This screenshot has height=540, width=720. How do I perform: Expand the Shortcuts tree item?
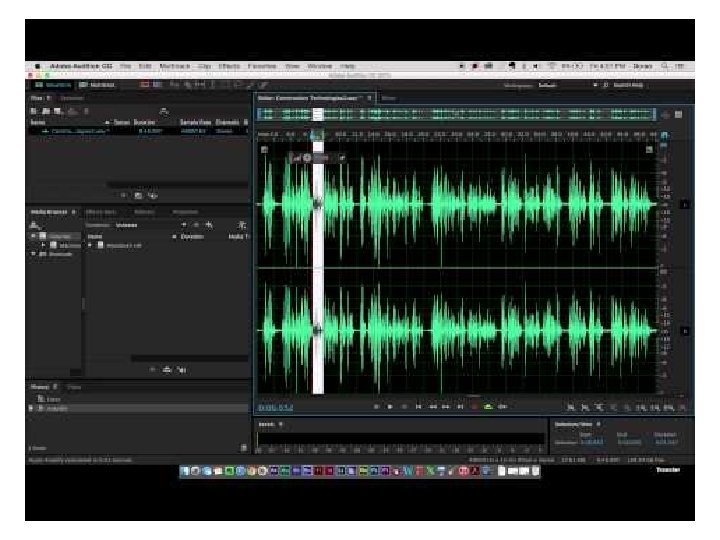(x=33, y=253)
